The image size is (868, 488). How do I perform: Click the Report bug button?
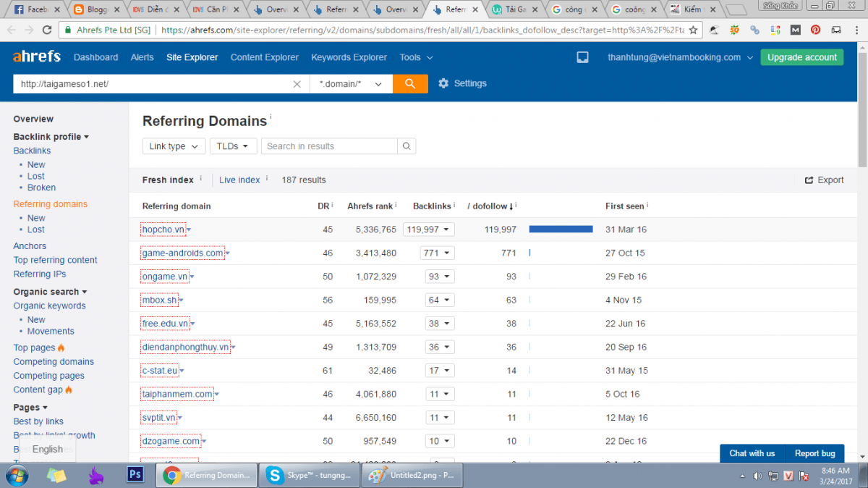click(815, 453)
